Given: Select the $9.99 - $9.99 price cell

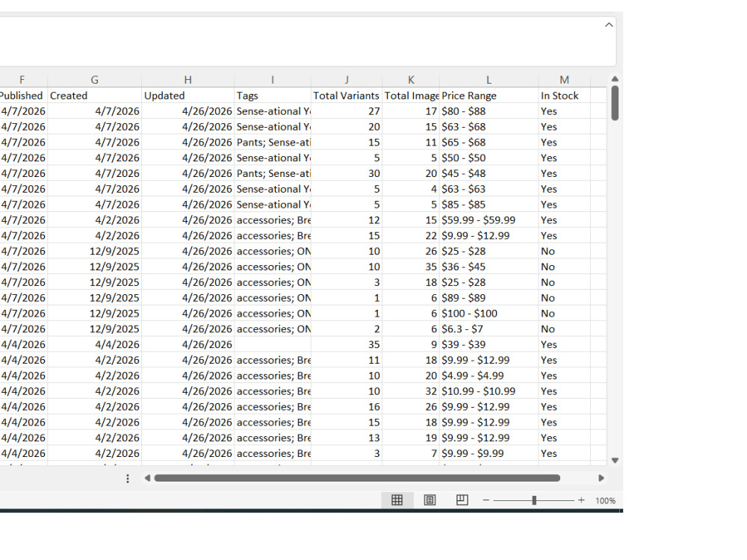Looking at the screenshot, I should 489,453.
